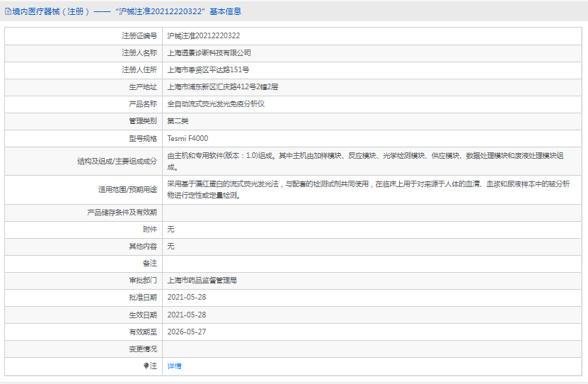This screenshot has height=384, width=588.
Task: Select registrant name 上海透景诊断科技有限公司
Action: coord(209,53)
